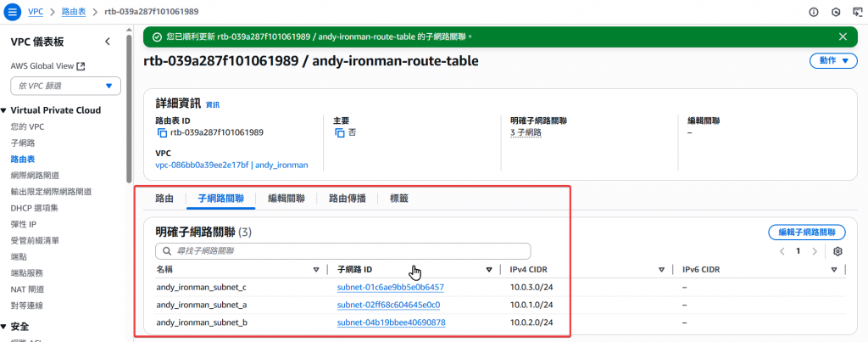
Task: Select 路由表 in the sidebar
Action: click(23, 159)
